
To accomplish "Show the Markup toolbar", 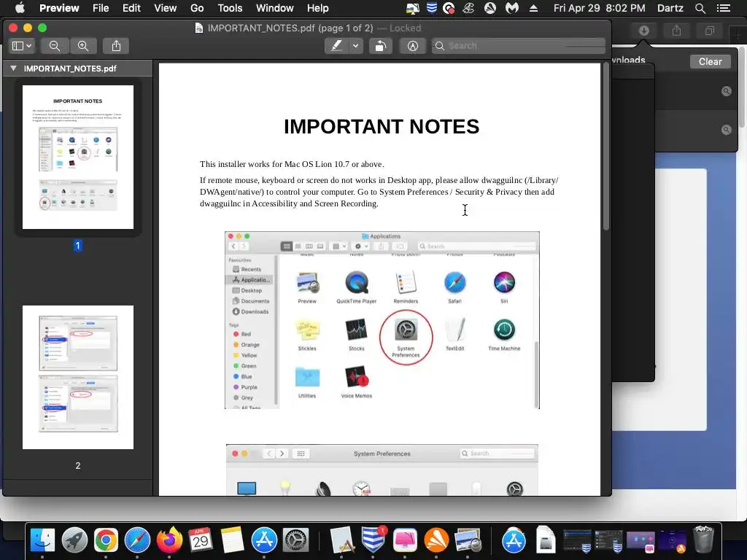I will coord(413,46).
